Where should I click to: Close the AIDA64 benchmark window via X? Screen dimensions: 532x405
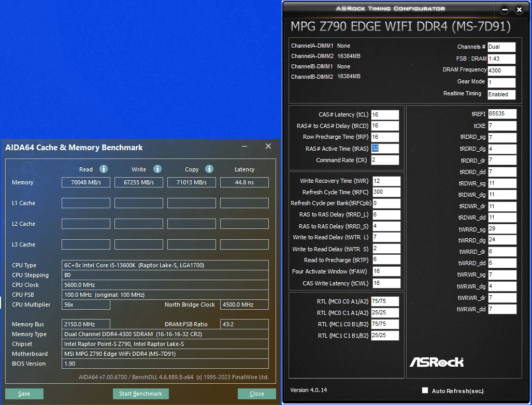point(268,146)
